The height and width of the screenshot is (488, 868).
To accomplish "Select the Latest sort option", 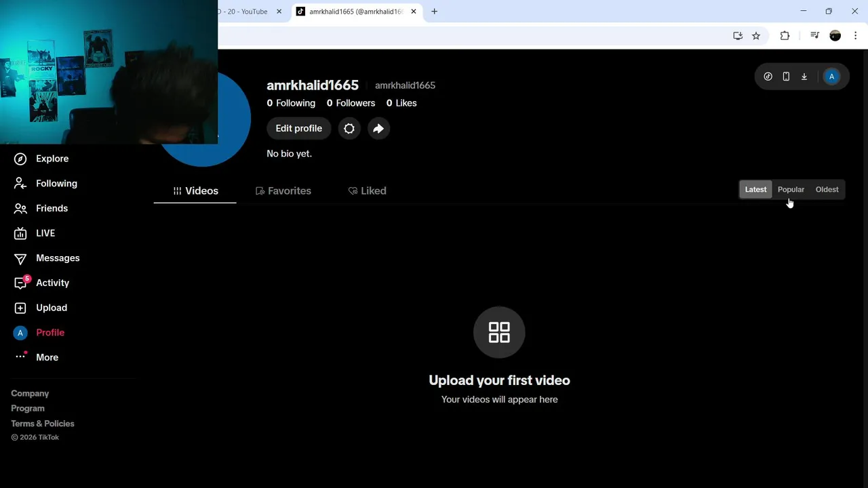I will coord(755,190).
